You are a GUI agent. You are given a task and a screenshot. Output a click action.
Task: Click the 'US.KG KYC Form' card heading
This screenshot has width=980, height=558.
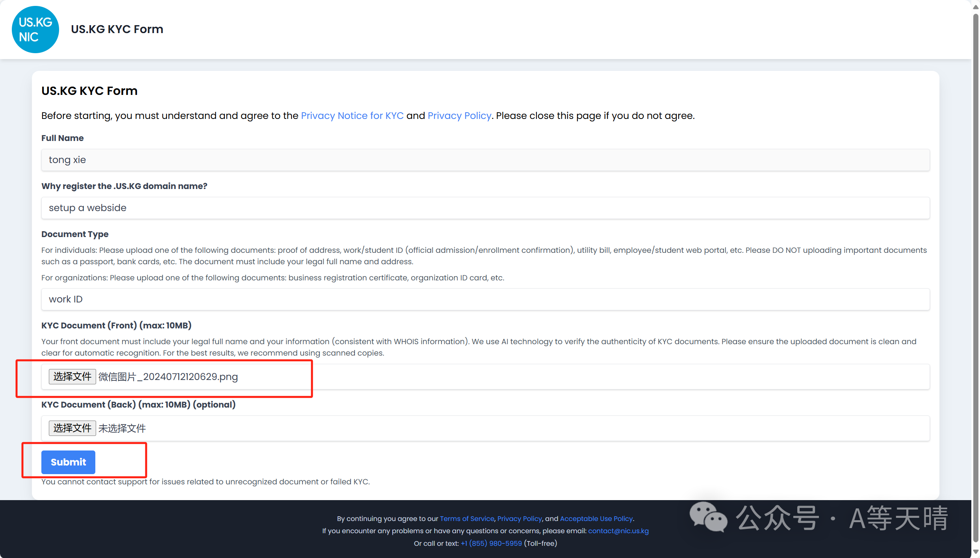pyautogui.click(x=89, y=91)
